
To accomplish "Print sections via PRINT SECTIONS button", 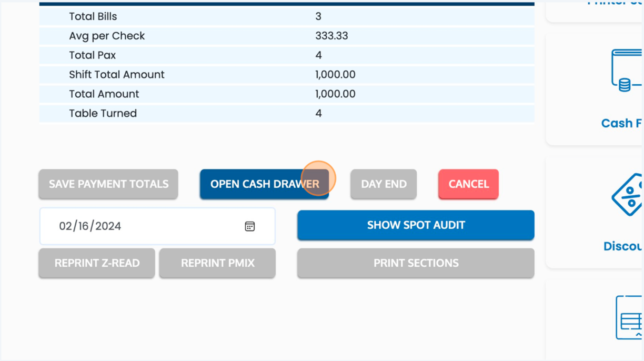I will point(416,263).
